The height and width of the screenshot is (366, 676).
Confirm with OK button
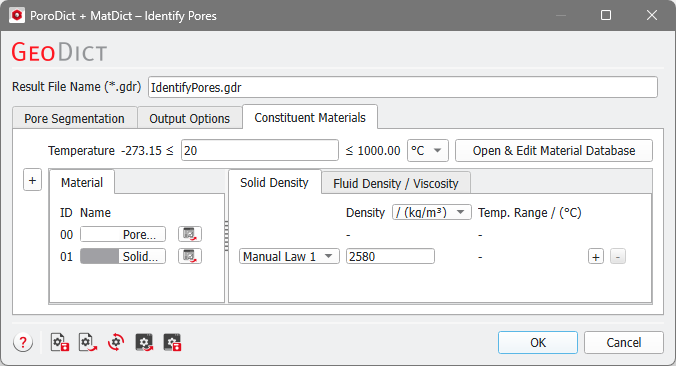click(x=538, y=343)
